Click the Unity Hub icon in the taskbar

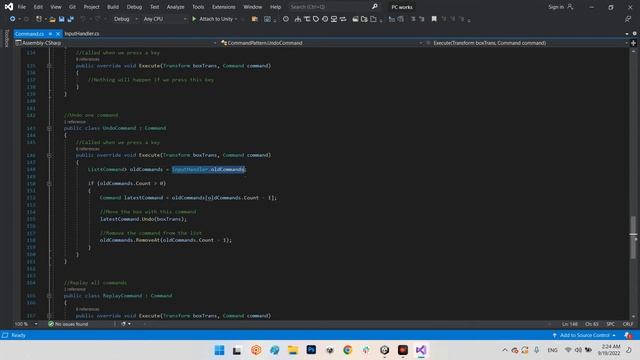tap(384, 350)
